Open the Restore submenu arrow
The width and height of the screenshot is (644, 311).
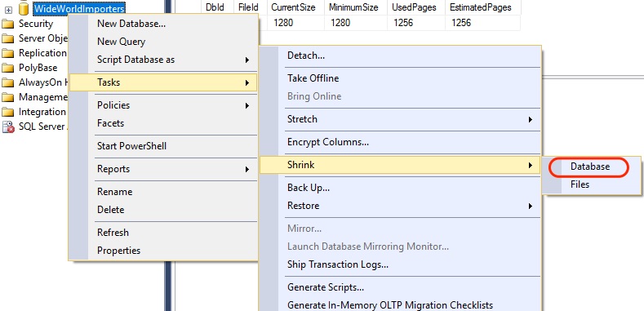tap(531, 206)
